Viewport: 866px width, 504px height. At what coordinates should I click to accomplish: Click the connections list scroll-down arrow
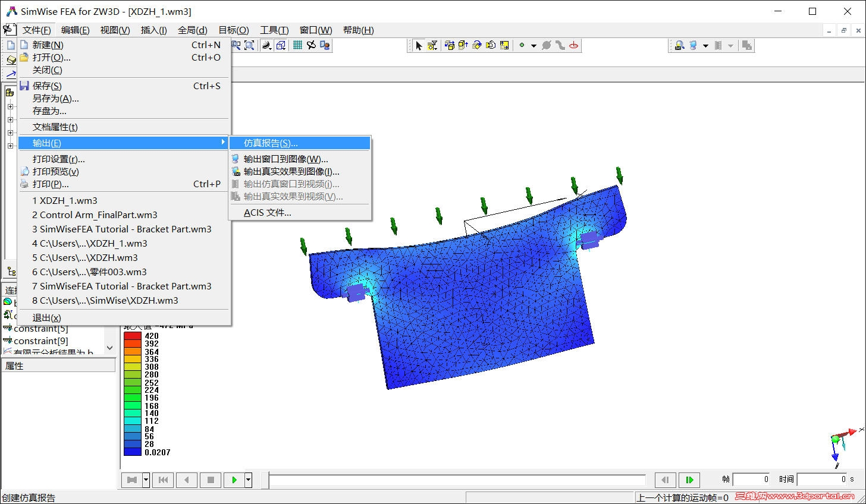pos(109,348)
